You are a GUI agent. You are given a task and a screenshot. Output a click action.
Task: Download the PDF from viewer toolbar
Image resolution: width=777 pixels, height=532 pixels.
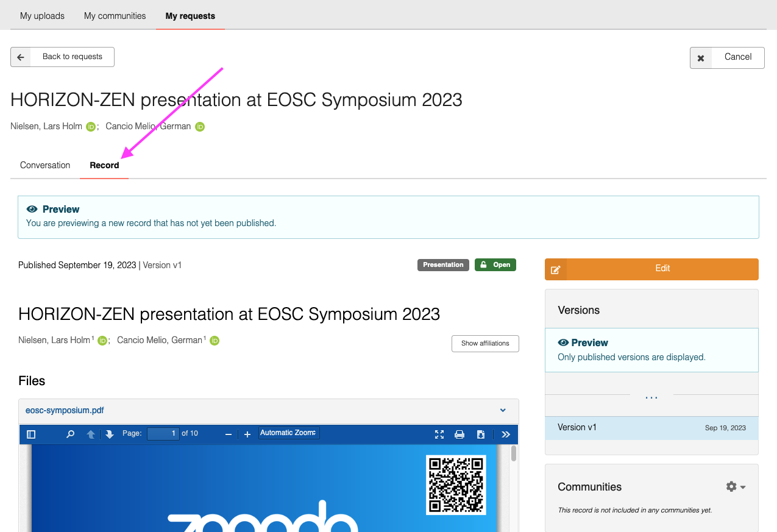tap(481, 434)
